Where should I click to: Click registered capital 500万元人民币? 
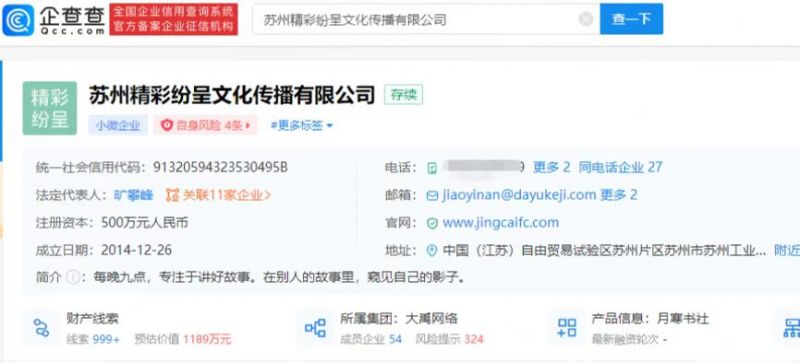coord(145,223)
